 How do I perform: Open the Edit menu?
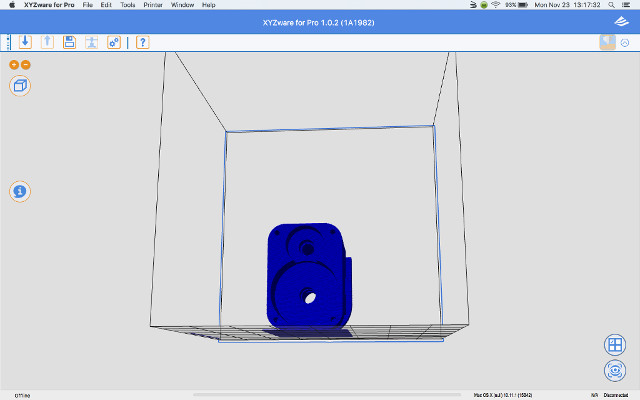pyautogui.click(x=106, y=5)
